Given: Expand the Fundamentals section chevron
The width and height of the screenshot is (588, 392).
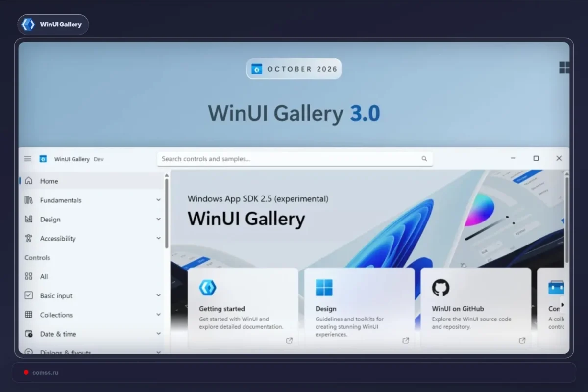Looking at the screenshot, I should coord(158,200).
